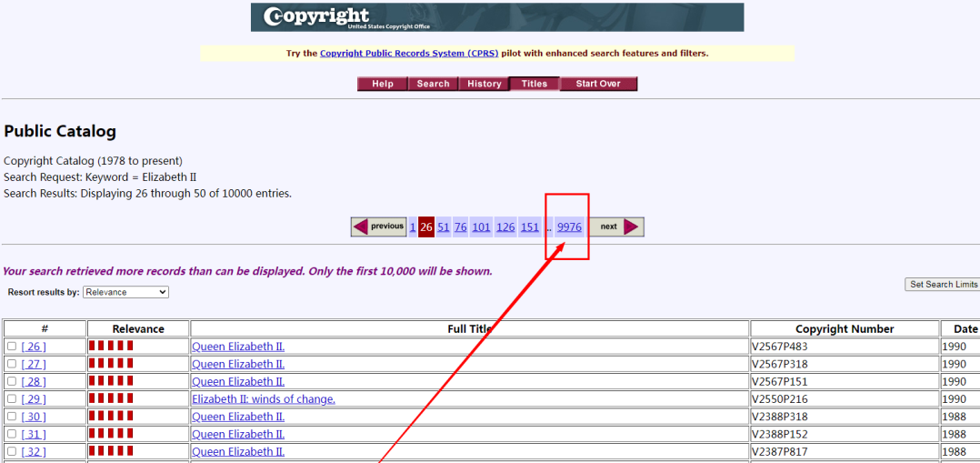Jump to results starting at 51
This screenshot has width=980, height=463.
(444, 227)
